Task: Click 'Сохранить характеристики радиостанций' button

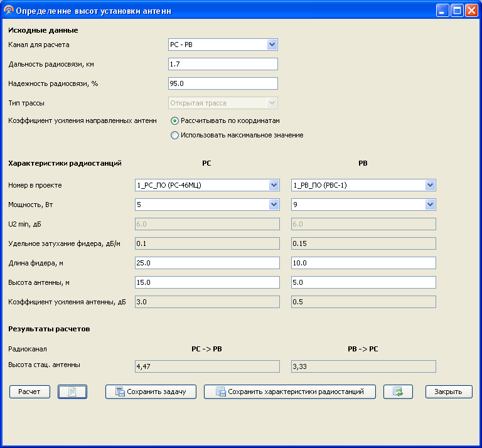Action: [289, 392]
